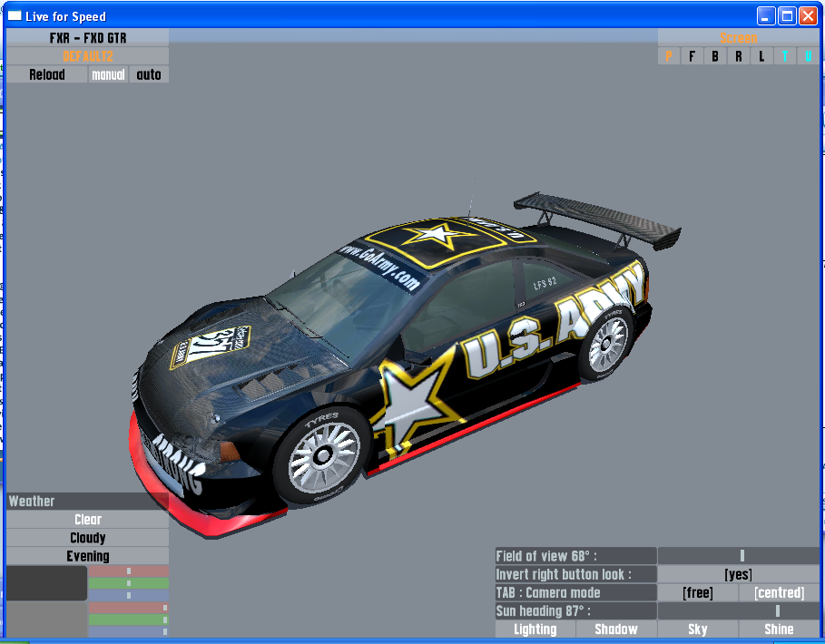Set weather to Cloudy
The height and width of the screenshot is (644, 825).
[87, 538]
